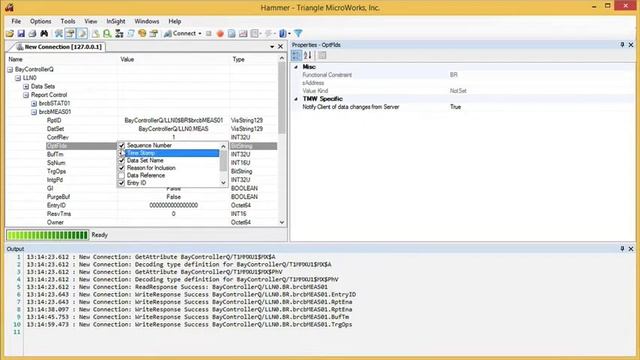Uncheck Reason for Inclusion checkbox
The image size is (640, 360).
(121, 168)
